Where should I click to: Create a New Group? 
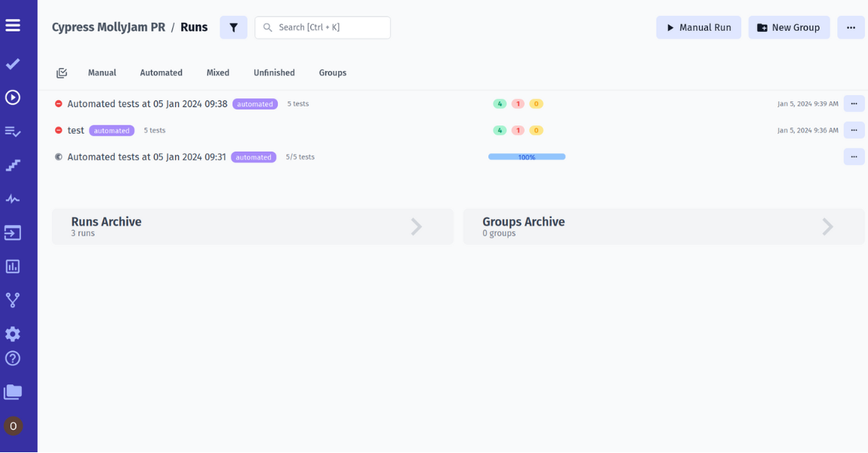click(789, 27)
